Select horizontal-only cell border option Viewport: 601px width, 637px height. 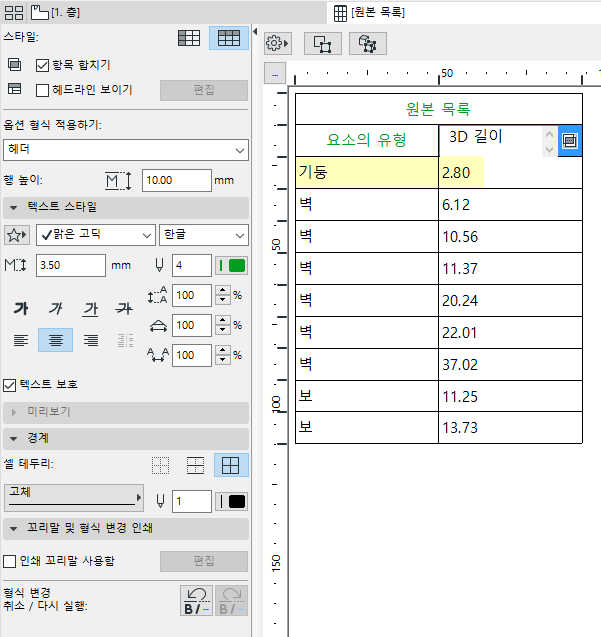195,465
